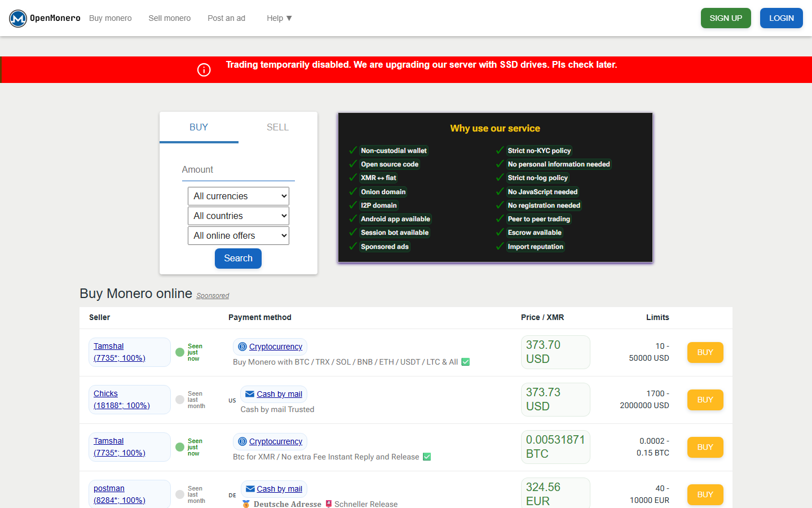Open the All countries dropdown
Image resolution: width=812 pixels, height=508 pixels.
239,216
